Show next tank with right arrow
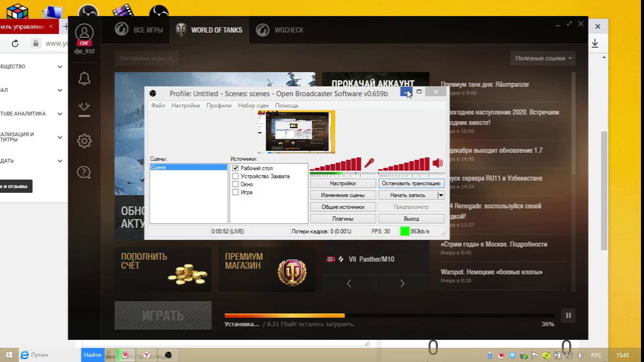This screenshot has height=362, width=644. click(402, 284)
